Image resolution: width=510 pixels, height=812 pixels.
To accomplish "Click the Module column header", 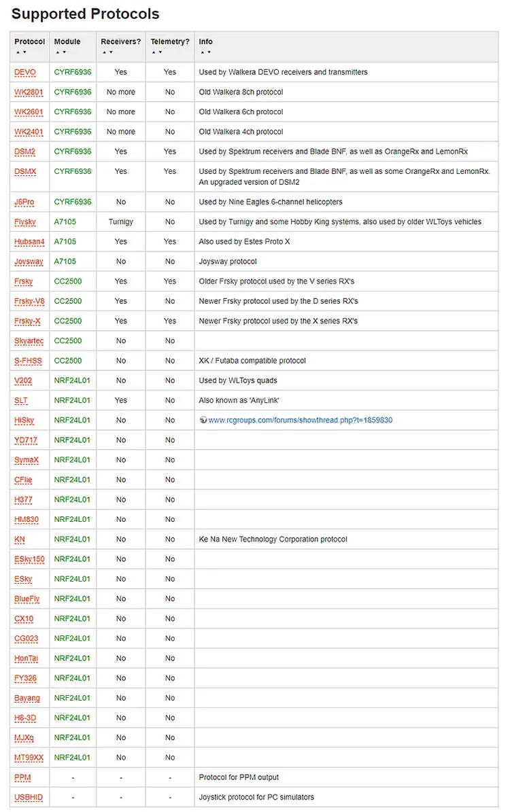I will [67, 42].
